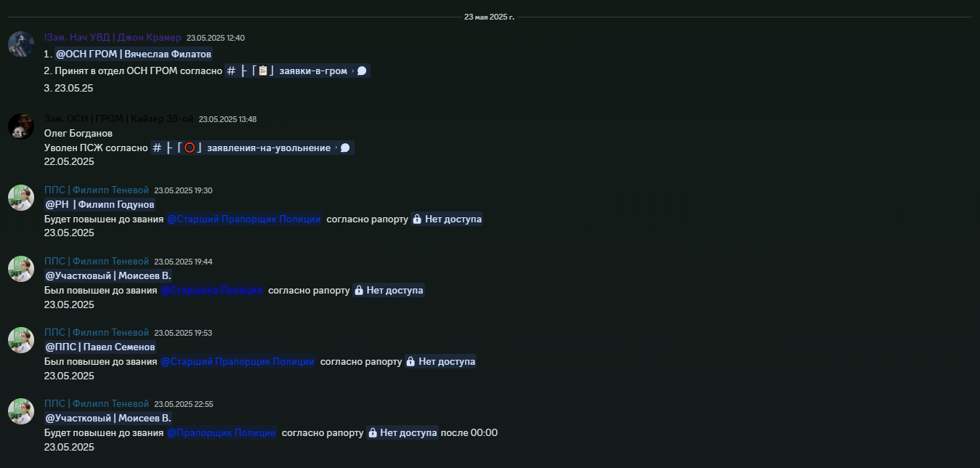The height and width of the screenshot is (468, 980).
Task: Click username Зам. Нач УВД | Джон Крамер
Action: point(113,37)
